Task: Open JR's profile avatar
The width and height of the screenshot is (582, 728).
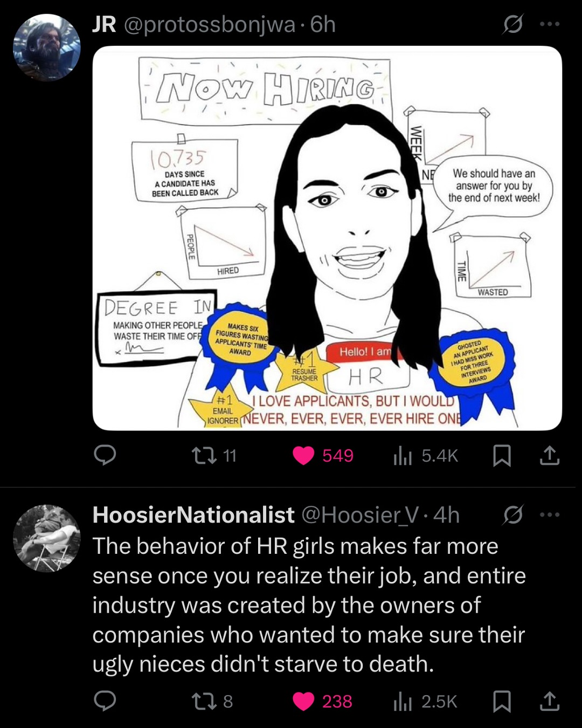Action: 47,47
